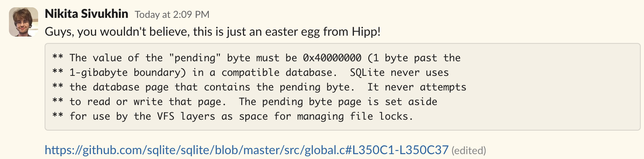Click the word SQLite in the code block
Screen dimensions: 644x159
tap(367, 73)
